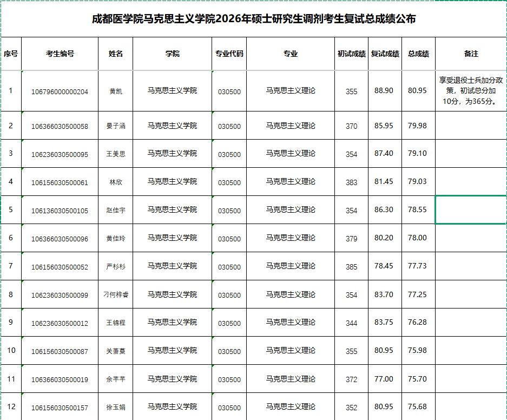Click the spreadsheet title cell at the top
The width and height of the screenshot is (507, 420).
[254, 19]
